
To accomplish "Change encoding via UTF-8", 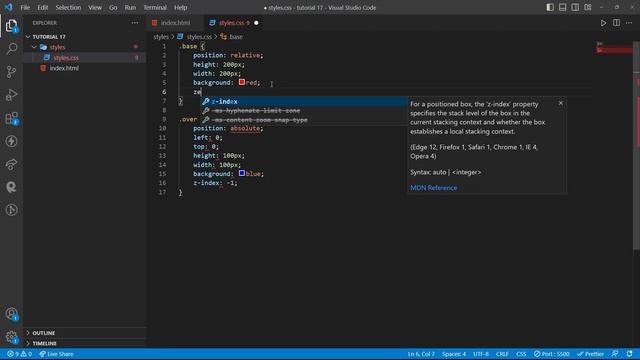I will click(481, 354).
